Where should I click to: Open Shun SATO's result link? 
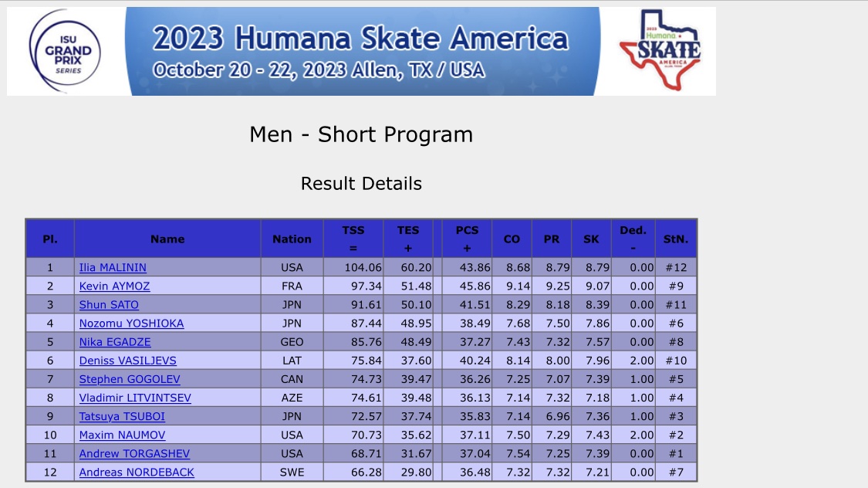tap(109, 305)
